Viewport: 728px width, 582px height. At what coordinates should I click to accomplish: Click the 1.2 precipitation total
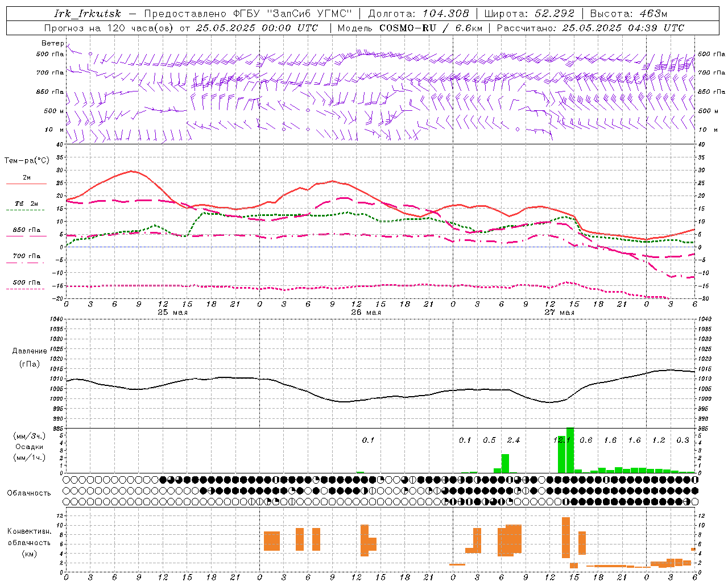coord(659,440)
